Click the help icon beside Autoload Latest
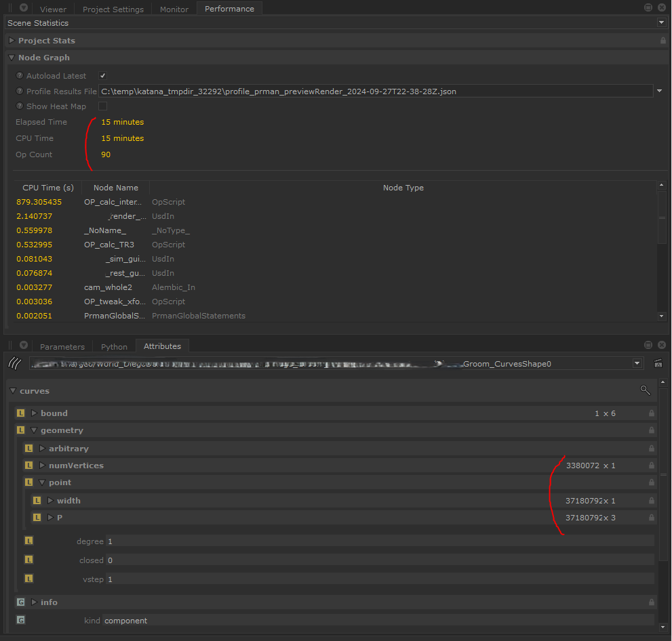This screenshot has height=641, width=672. pos(20,76)
